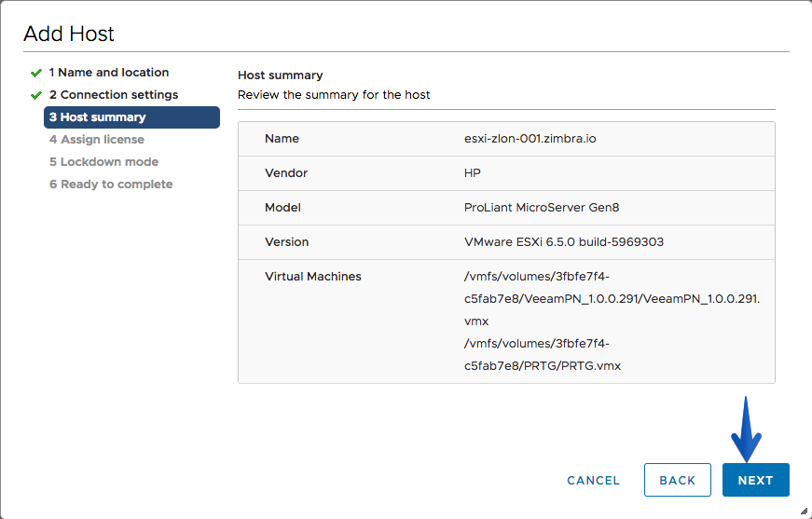The height and width of the screenshot is (519, 812).
Task: Open step 4 Assign license
Action: click(x=97, y=139)
